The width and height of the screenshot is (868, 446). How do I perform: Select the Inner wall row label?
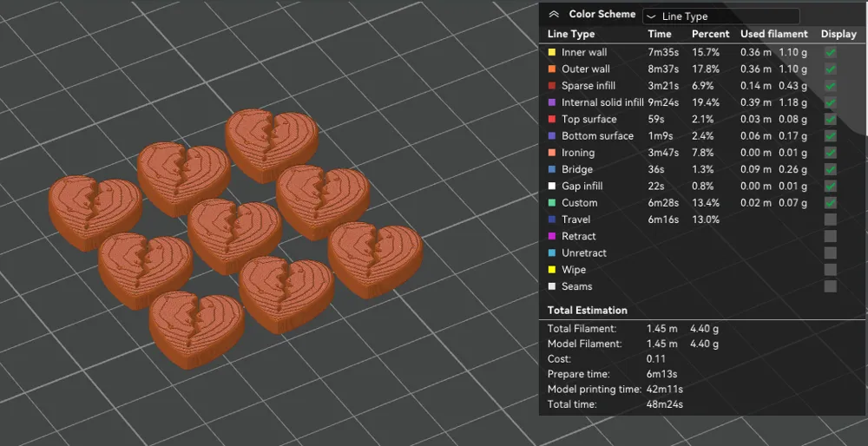tap(584, 53)
